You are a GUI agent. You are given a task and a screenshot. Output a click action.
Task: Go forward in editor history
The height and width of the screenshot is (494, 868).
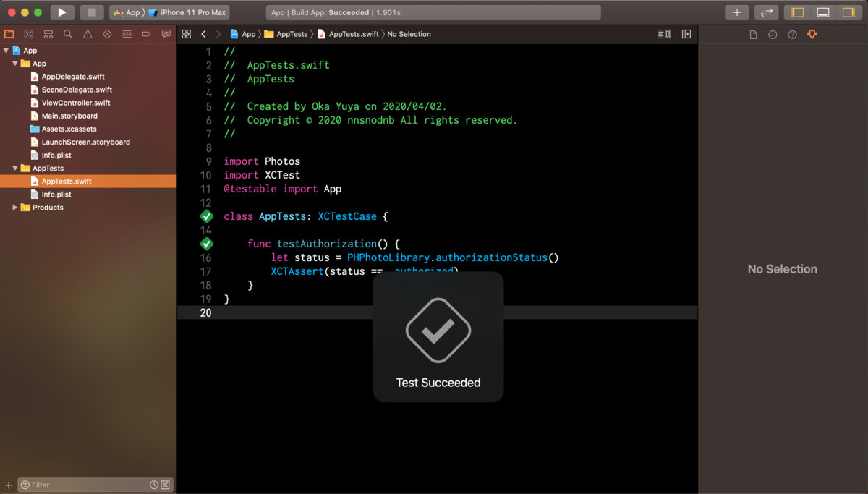pos(218,34)
